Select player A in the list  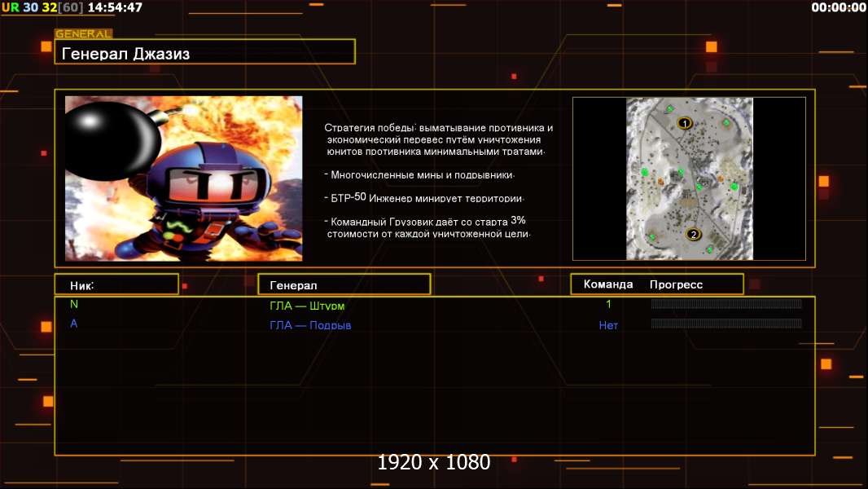(74, 324)
